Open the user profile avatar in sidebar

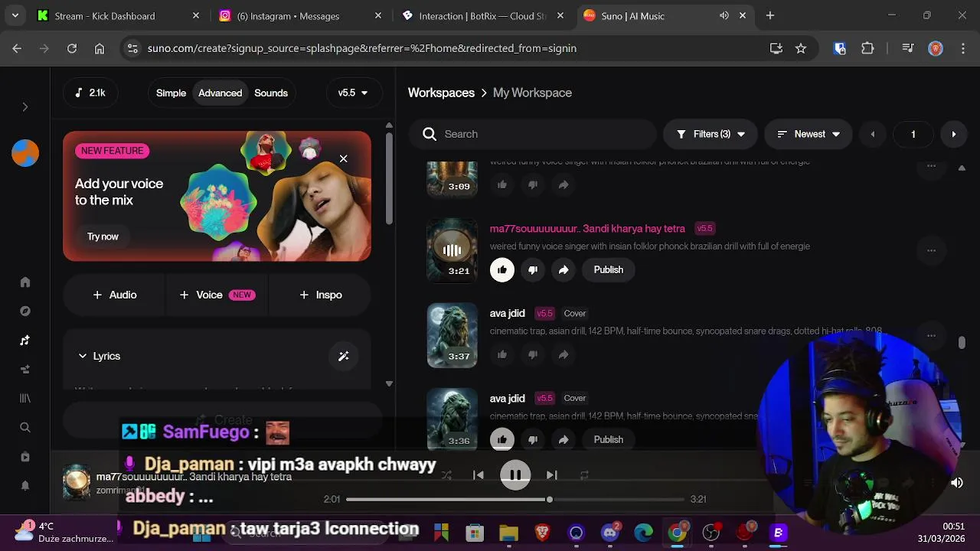click(x=25, y=153)
